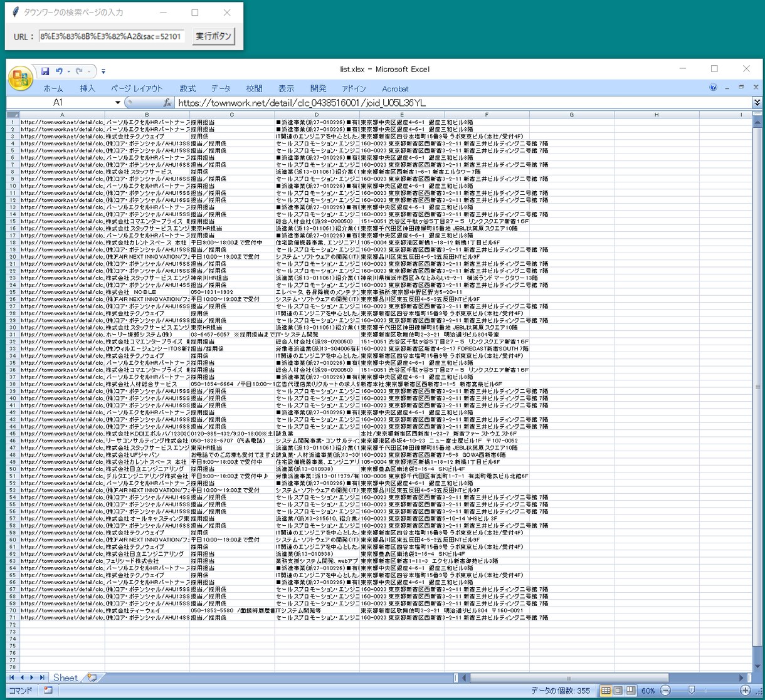Switch to Normal view icon
Screen dimensions: 765x700
click(x=606, y=691)
